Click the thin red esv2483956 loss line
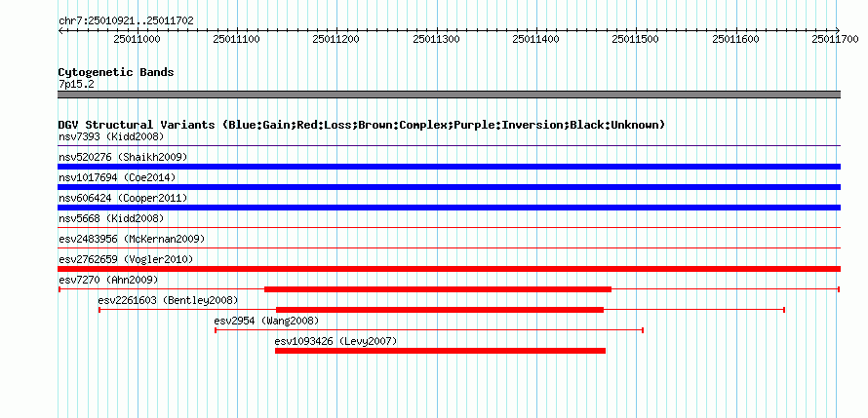The height and width of the screenshot is (418, 868). (x=450, y=248)
